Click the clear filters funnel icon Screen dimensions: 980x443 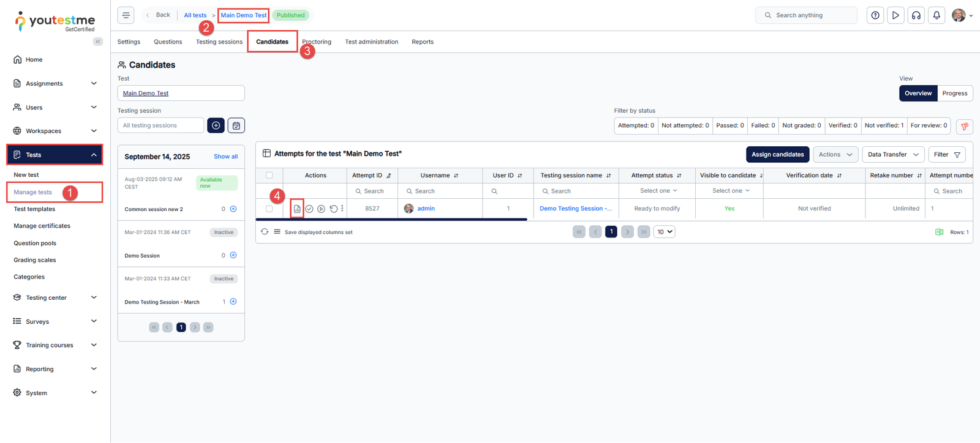965,126
